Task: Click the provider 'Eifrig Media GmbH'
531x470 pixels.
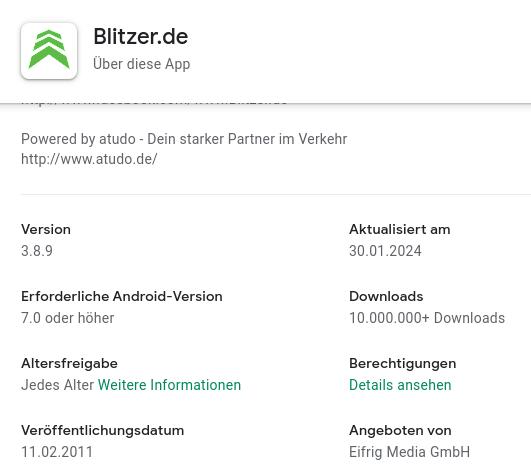Action: pos(409,452)
